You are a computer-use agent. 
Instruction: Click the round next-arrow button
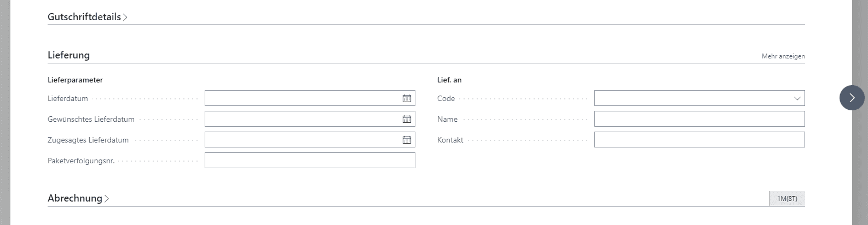[852, 98]
